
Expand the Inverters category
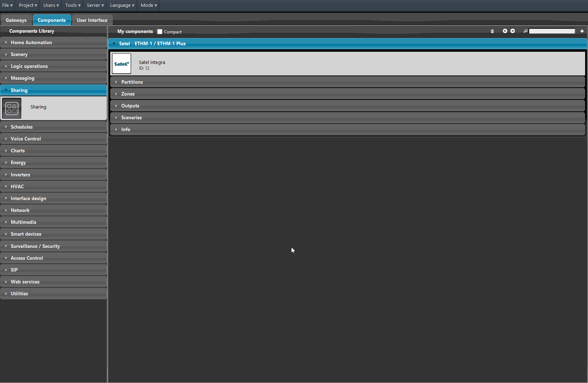pyautogui.click(x=53, y=175)
